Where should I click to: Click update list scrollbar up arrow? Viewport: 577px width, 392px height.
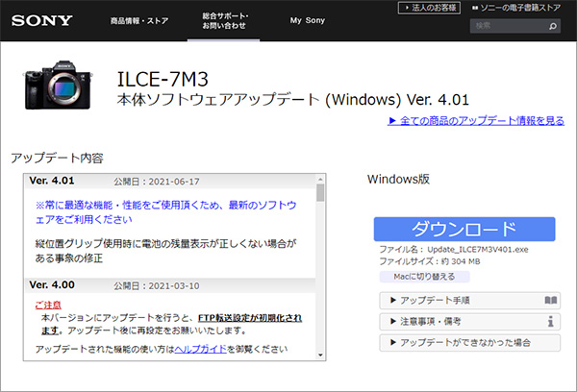coord(320,179)
